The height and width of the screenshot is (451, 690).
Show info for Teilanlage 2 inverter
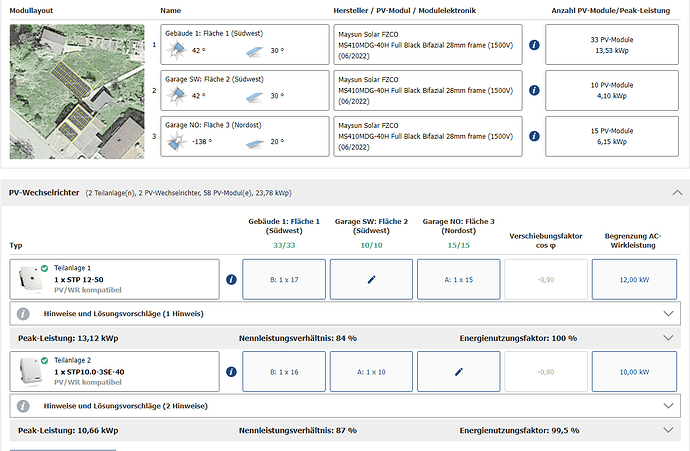[231, 372]
